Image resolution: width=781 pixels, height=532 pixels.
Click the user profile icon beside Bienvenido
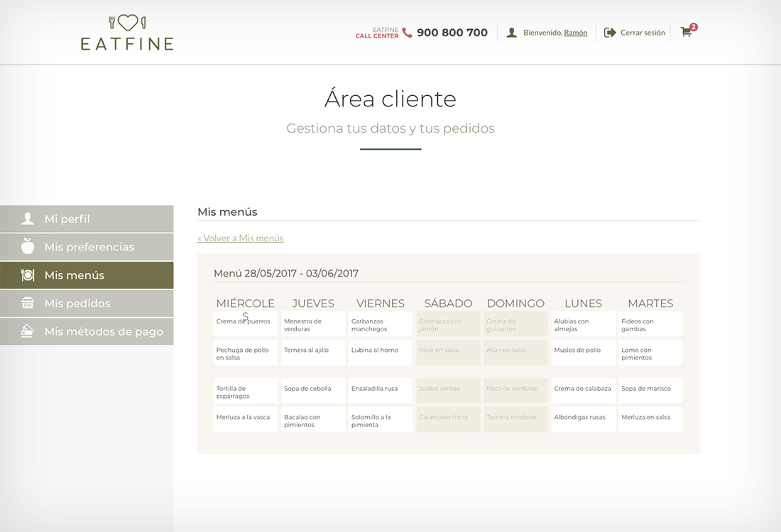pos(511,33)
